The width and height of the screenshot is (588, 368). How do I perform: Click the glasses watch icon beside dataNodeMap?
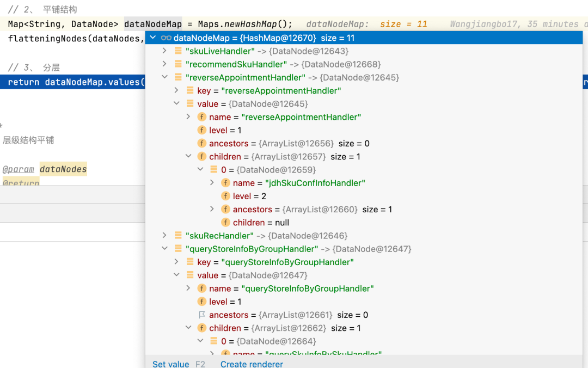166,38
